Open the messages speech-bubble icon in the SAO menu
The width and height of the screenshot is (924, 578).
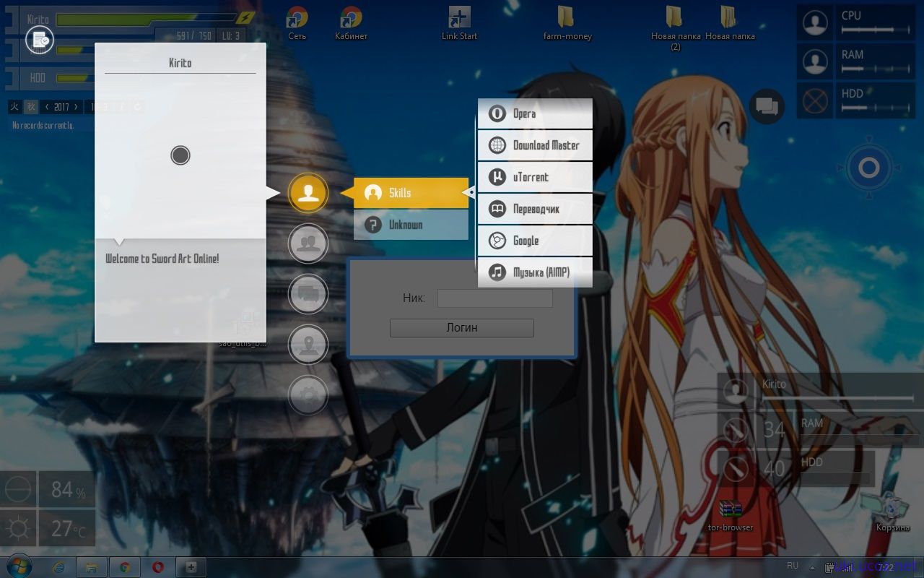click(308, 293)
